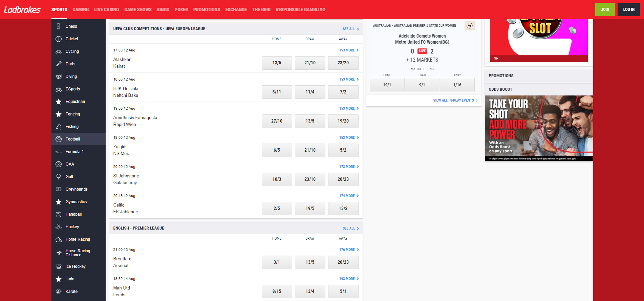Click the Horse Racing Distance icon
The height and width of the screenshot is (301, 644).
[59, 253]
